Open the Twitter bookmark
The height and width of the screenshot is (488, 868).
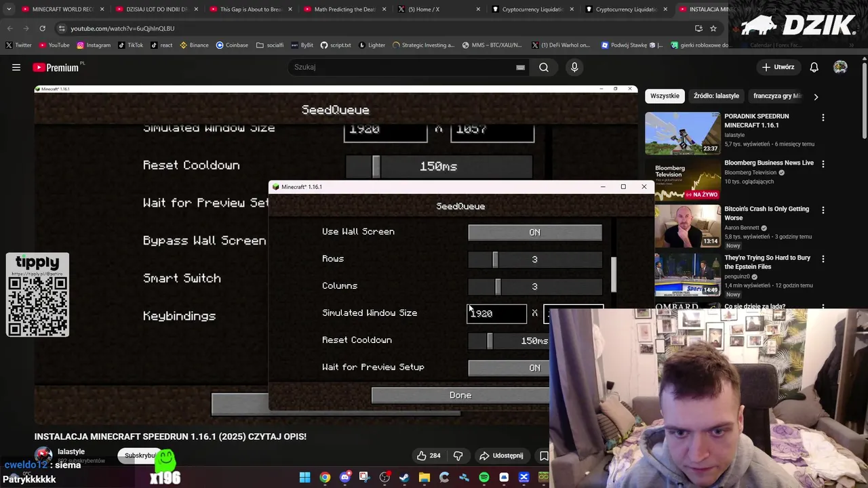click(x=18, y=45)
